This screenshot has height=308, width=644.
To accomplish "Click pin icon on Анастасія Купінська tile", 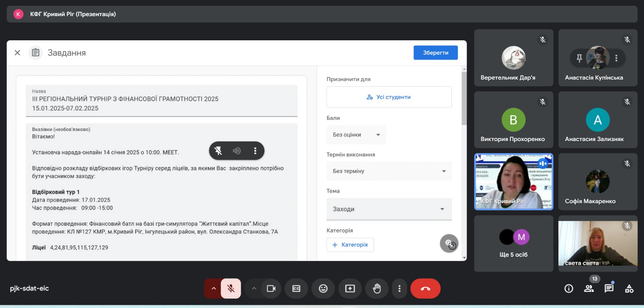I will [x=579, y=58].
